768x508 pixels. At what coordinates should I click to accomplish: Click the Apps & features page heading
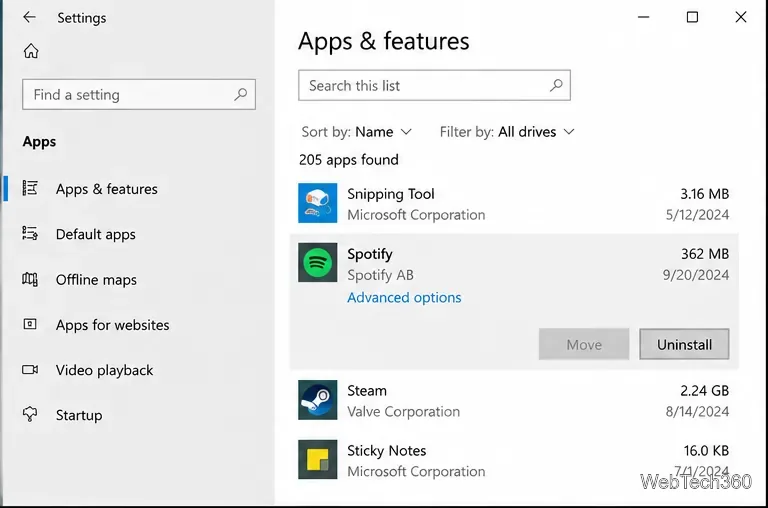coord(384,41)
